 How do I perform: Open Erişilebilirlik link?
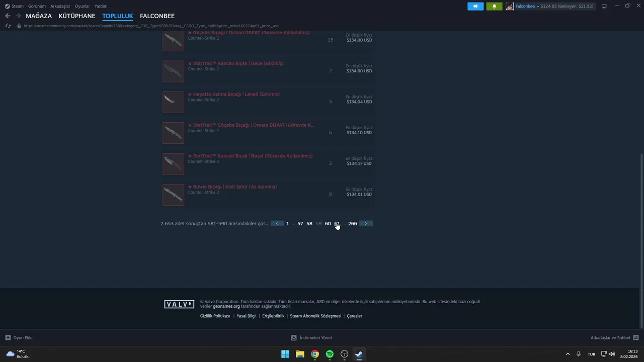273,316
